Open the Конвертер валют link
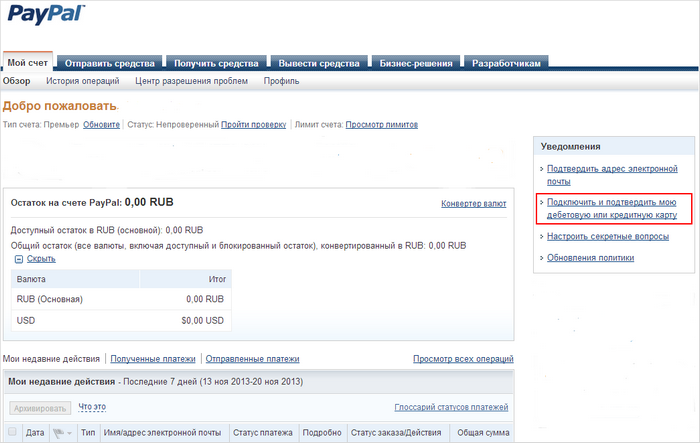The width and height of the screenshot is (700, 443). pyautogui.click(x=474, y=204)
